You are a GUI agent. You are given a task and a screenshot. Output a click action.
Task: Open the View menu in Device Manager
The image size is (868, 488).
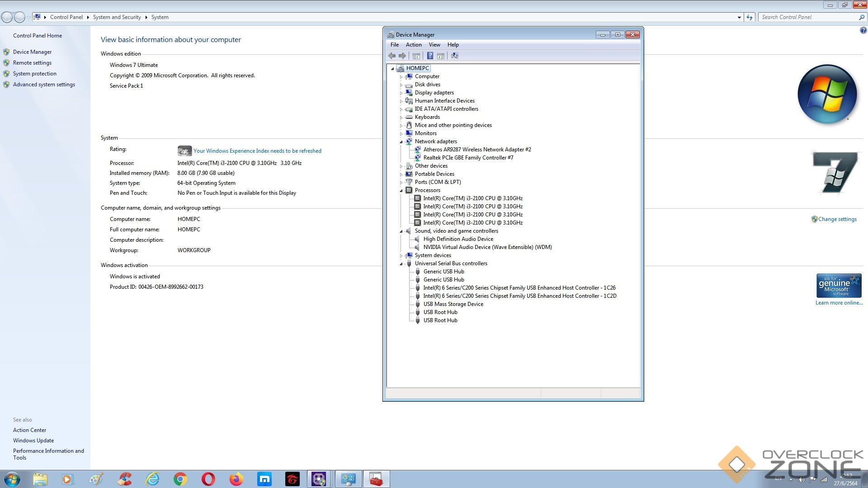pyautogui.click(x=434, y=45)
